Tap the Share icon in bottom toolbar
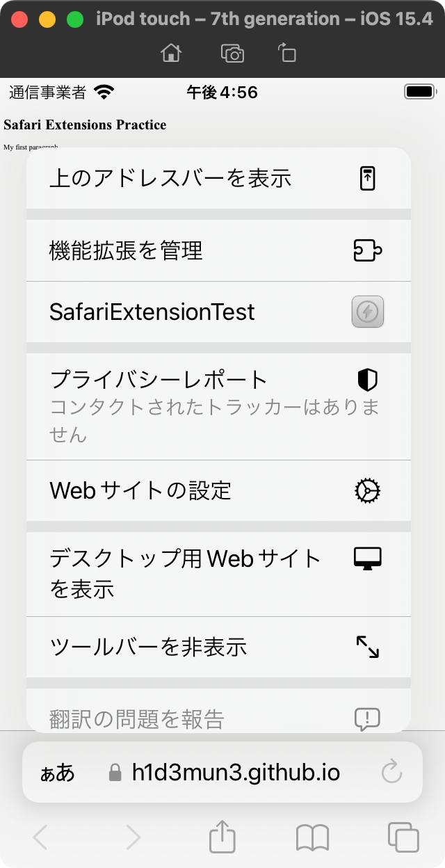 pyautogui.click(x=222, y=837)
